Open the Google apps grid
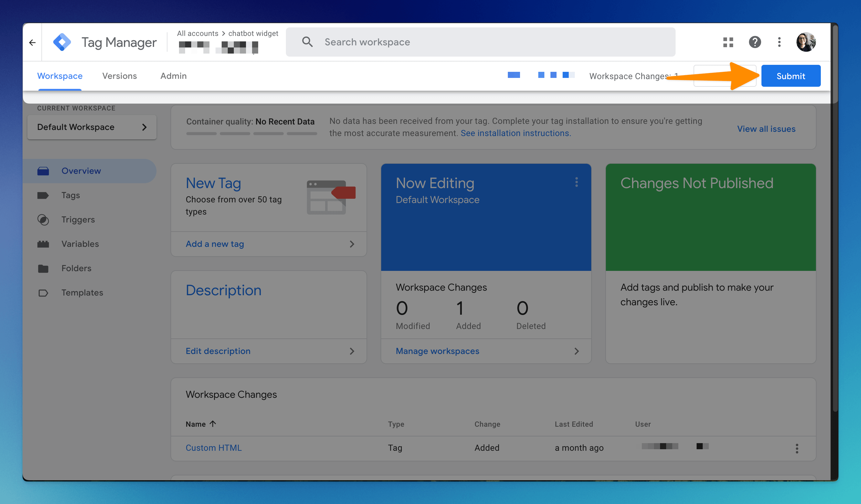The image size is (861, 504). [x=728, y=42]
